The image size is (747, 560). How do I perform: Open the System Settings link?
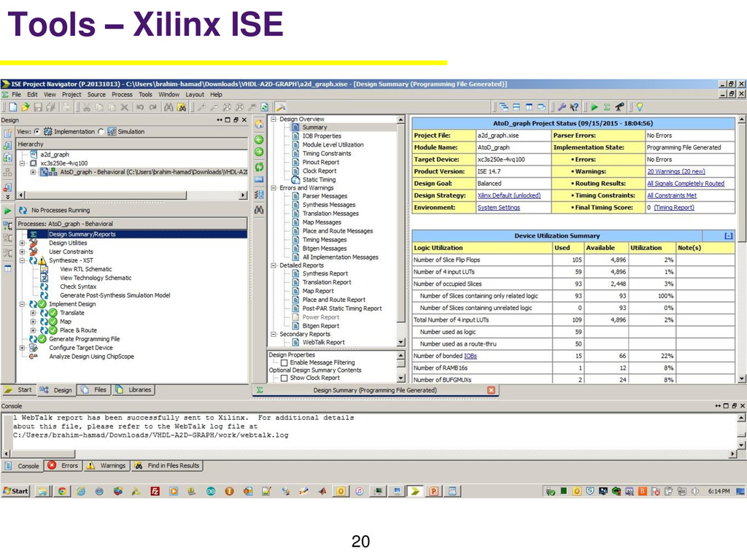pos(499,208)
